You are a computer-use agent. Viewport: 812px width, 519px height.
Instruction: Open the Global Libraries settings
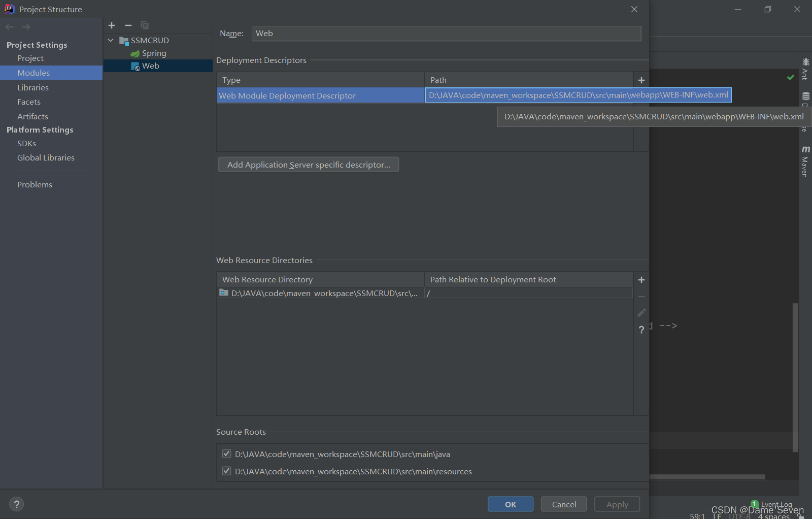[46, 158]
